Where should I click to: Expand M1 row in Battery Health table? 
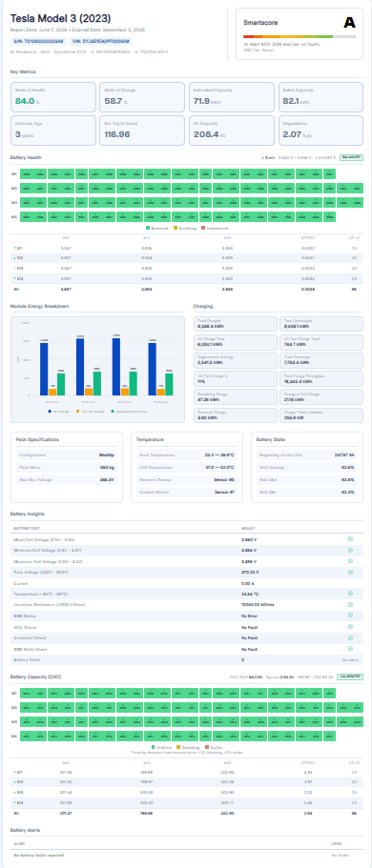point(14,249)
